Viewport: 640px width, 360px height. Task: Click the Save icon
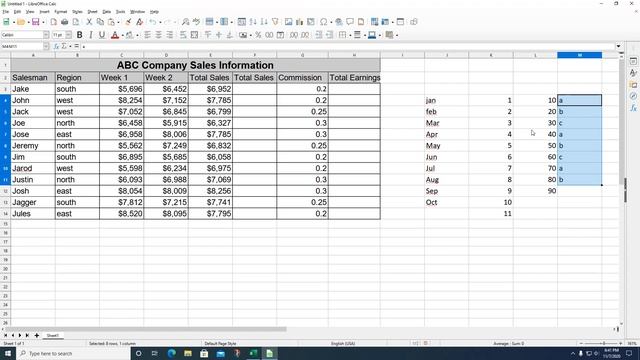click(x=36, y=22)
